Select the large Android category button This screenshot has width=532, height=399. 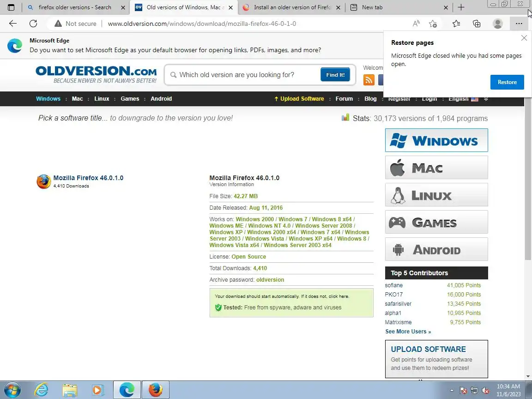436,249
